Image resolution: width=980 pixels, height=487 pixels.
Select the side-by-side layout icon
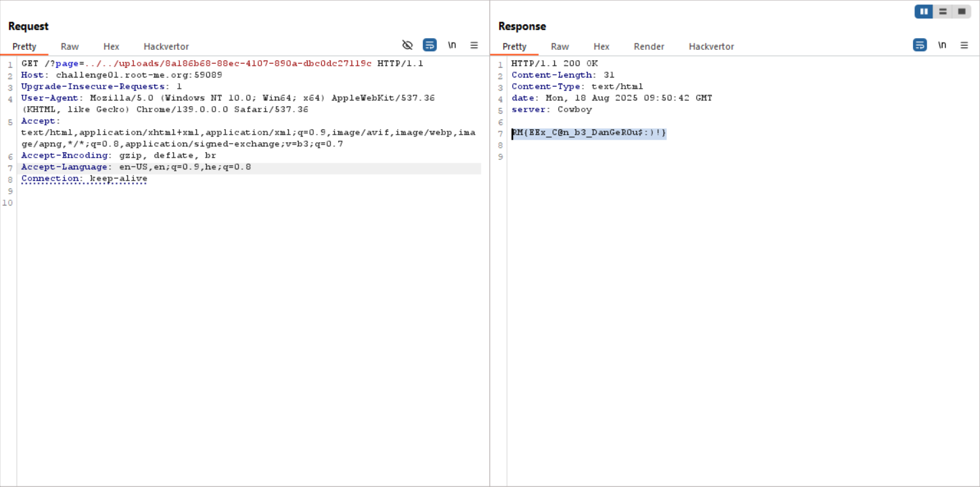coord(924,11)
